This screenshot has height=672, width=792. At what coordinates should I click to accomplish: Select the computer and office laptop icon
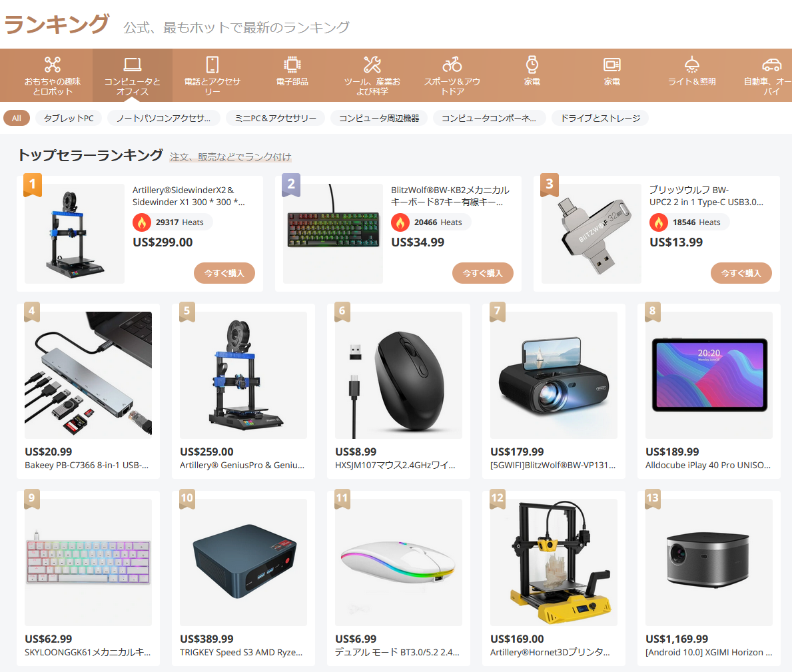(x=133, y=65)
